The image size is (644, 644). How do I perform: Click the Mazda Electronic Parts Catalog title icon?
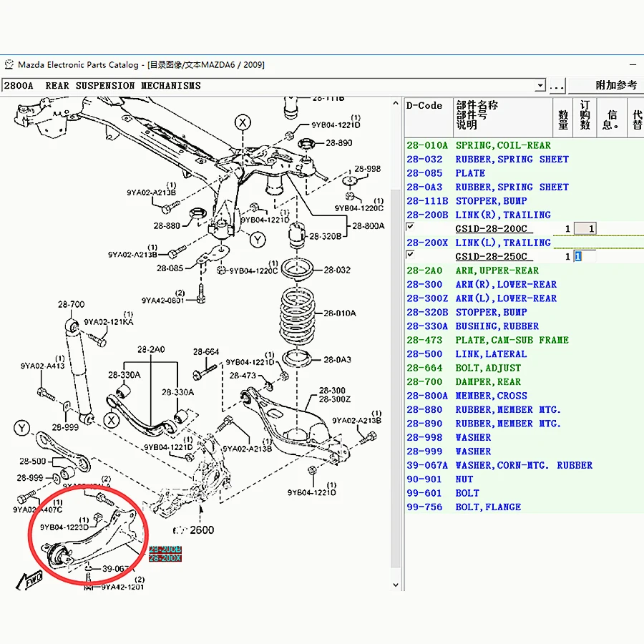pyautogui.click(x=9, y=65)
